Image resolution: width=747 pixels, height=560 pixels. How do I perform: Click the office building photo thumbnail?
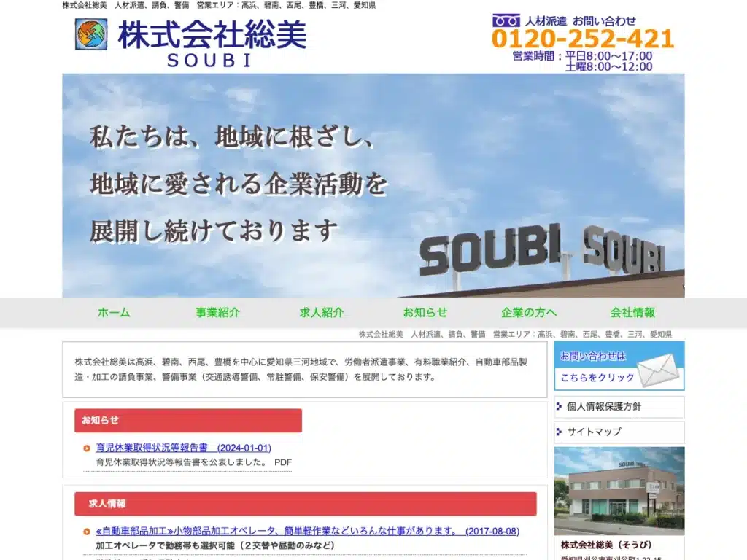click(x=619, y=491)
